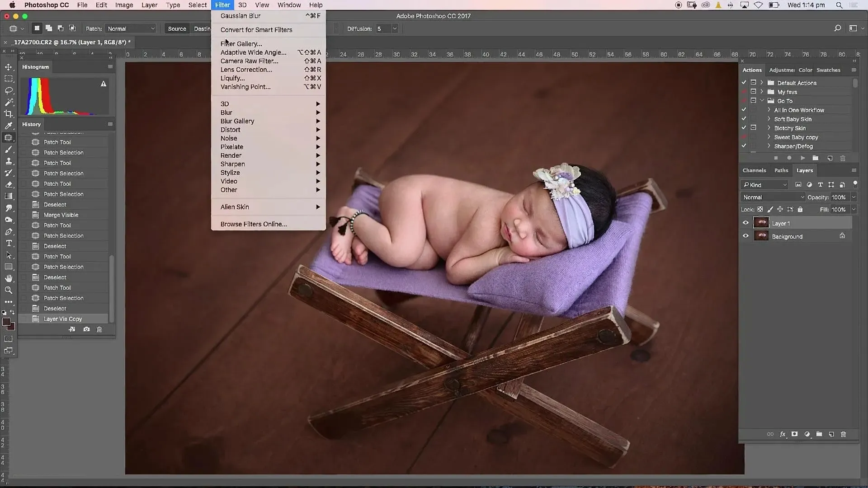Open layer Opacity slider dropdown

click(x=854, y=197)
